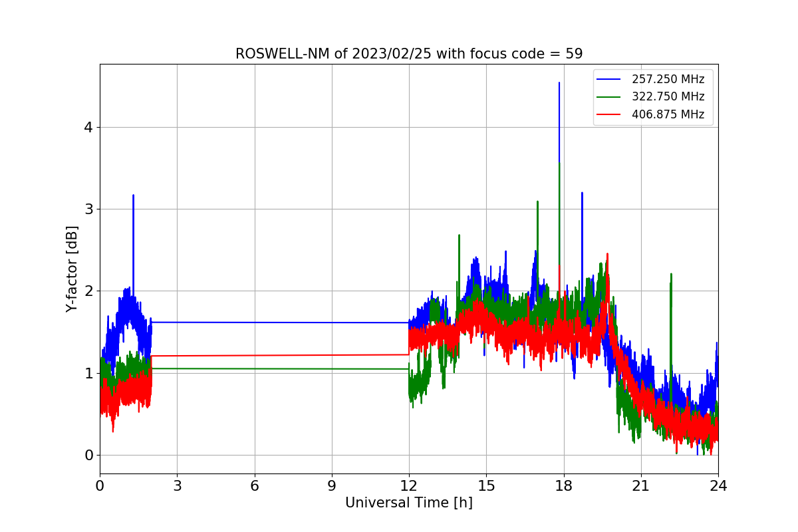Click the blue legend line sample
Screen dimensions: 798x532
608,79
